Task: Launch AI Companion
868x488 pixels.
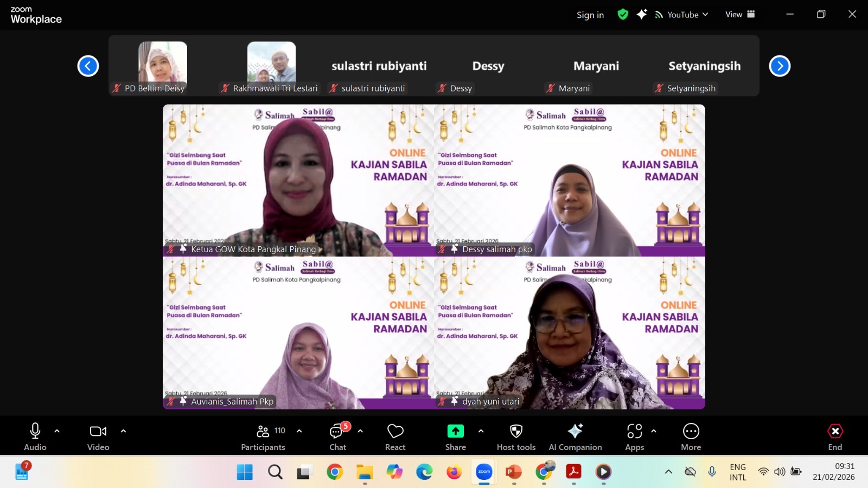Action: pyautogui.click(x=575, y=437)
